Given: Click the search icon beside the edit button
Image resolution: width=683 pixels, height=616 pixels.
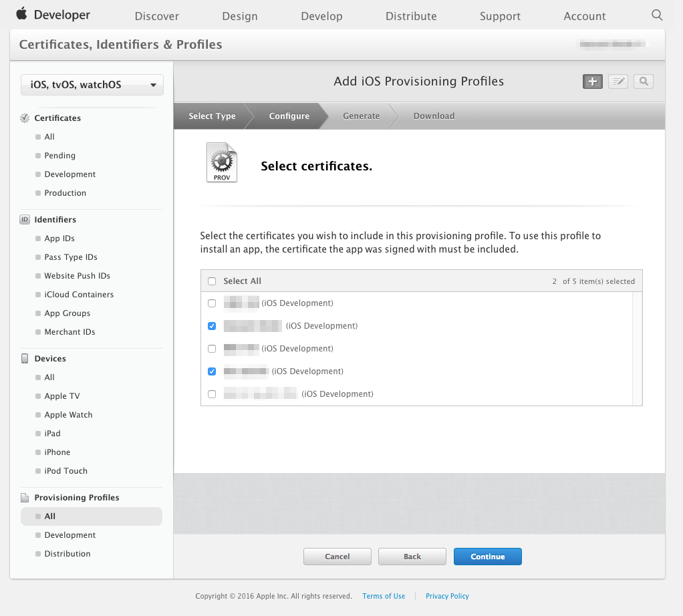Looking at the screenshot, I should 644,82.
